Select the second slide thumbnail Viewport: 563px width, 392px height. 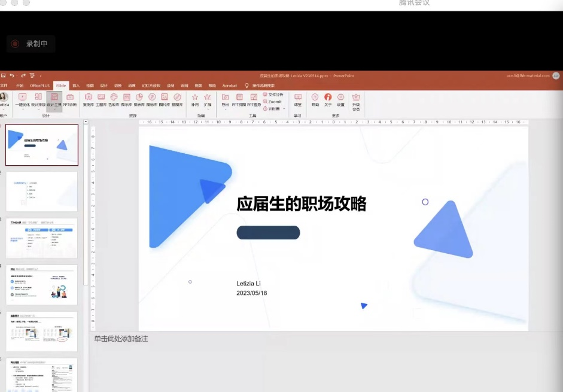42,191
